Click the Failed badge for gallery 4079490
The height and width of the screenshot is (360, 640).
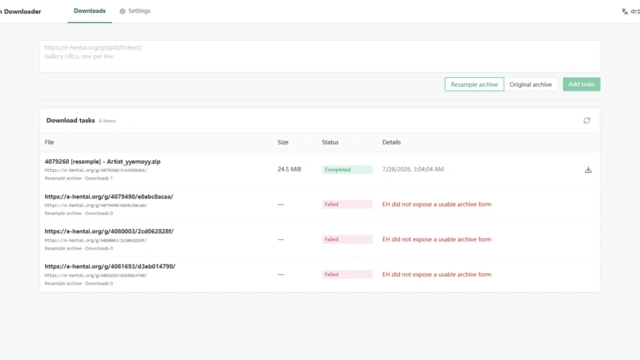[347, 204]
